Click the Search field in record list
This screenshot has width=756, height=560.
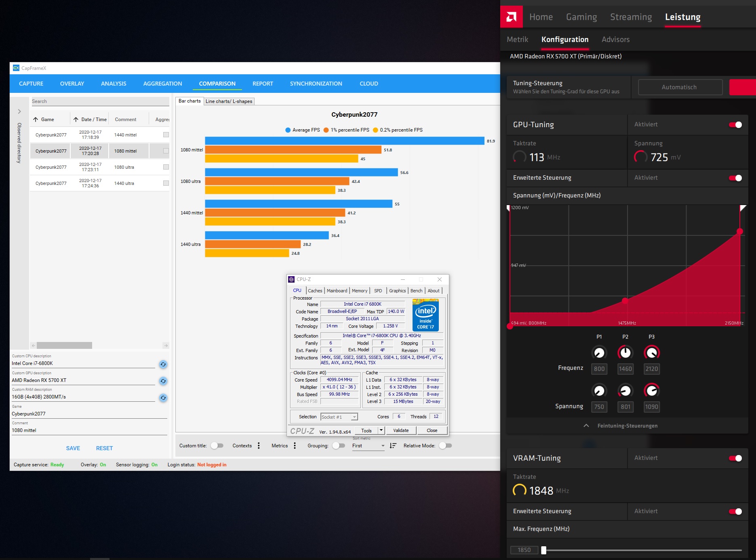[x=100, y=101]
